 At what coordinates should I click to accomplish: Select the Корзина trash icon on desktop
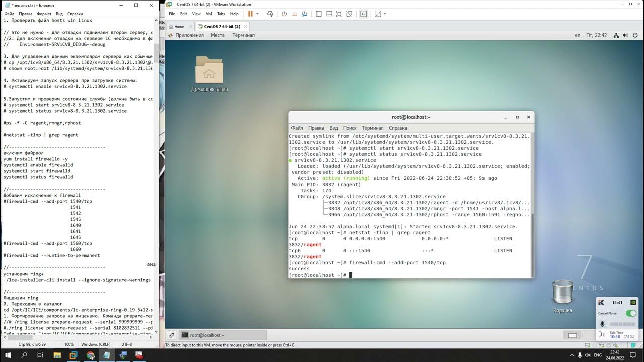pyautogui.click(x=562, y=297)
